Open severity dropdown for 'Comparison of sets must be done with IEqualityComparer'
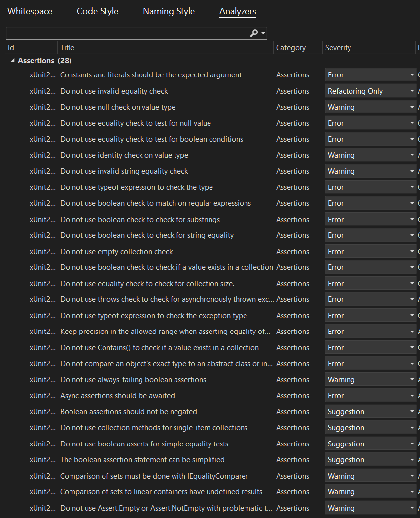Image resolution: width=420 pixels, height=518 pixels. pyautogui.click(x=370, y=476)
